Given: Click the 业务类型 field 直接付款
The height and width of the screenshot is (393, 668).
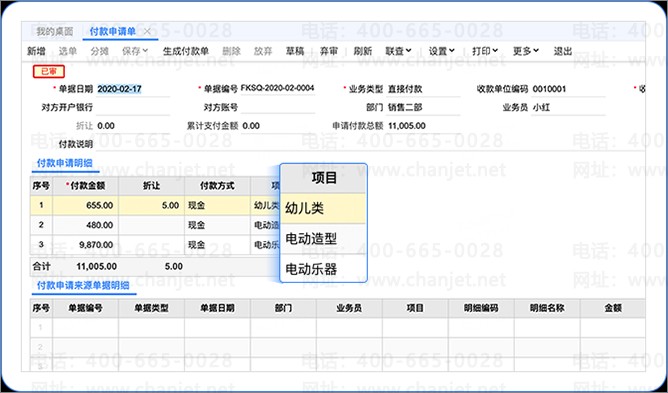Looking at the screenshot, I should pyautogui.click(x=423, y=89).
